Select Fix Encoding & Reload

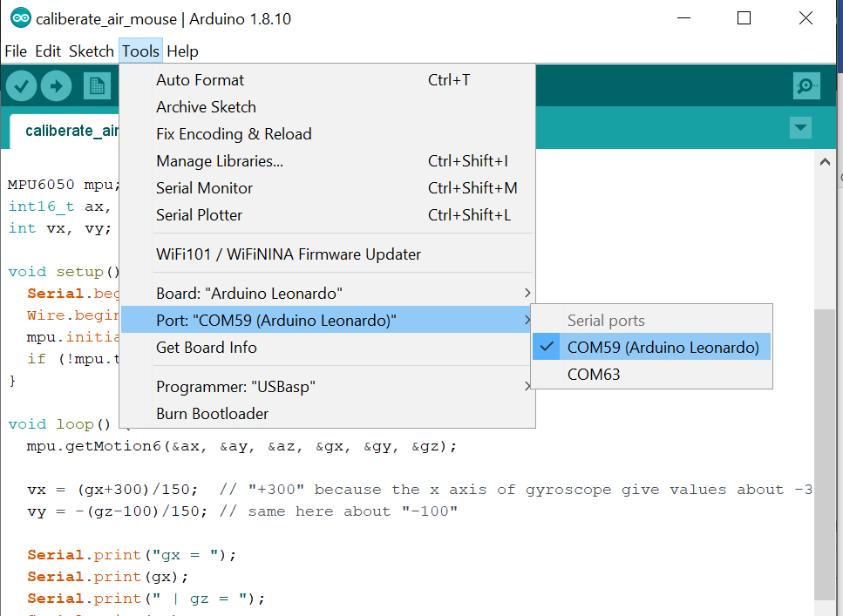click(328, 134)
